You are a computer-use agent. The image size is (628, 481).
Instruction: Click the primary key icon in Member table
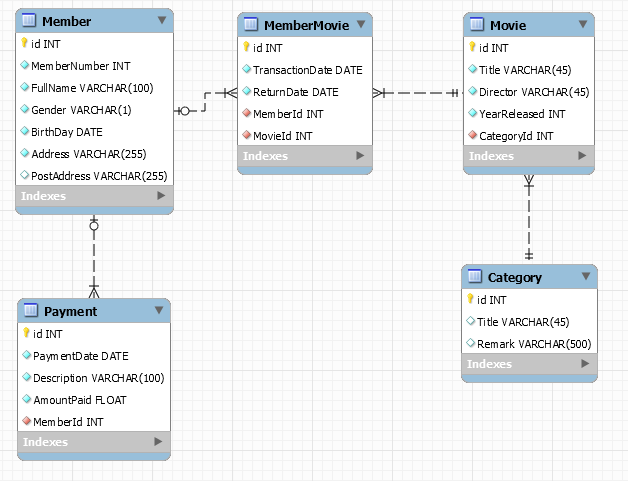[24, 44]
